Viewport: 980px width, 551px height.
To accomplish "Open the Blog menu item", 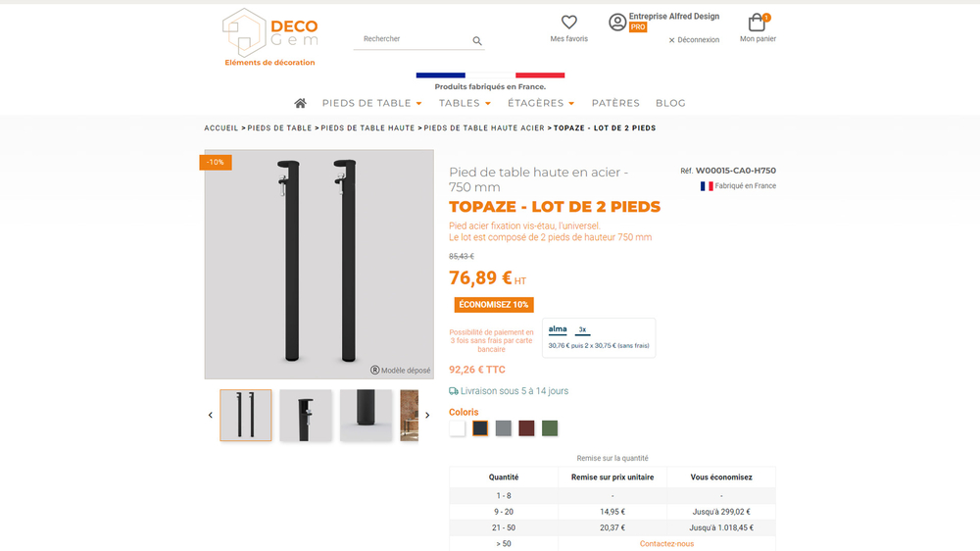I will click(670, 103).
